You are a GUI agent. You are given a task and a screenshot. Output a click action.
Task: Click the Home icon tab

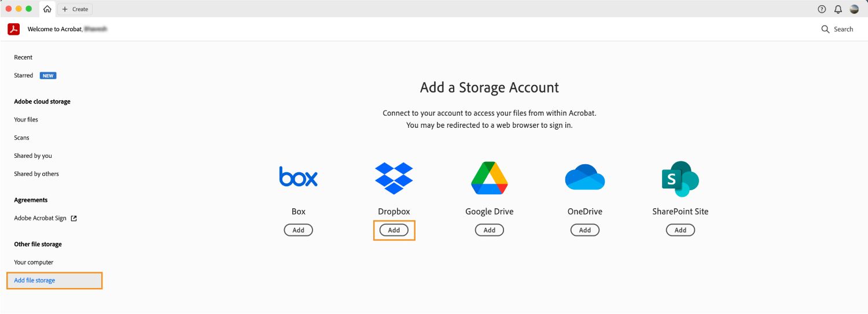click(x=47, y=9)
